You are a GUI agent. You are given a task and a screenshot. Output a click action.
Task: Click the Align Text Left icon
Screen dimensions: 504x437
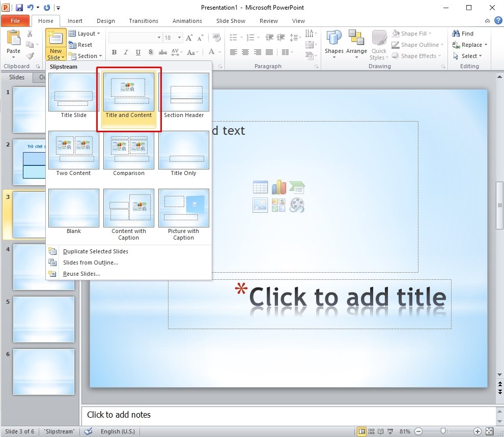click(234, 52)
